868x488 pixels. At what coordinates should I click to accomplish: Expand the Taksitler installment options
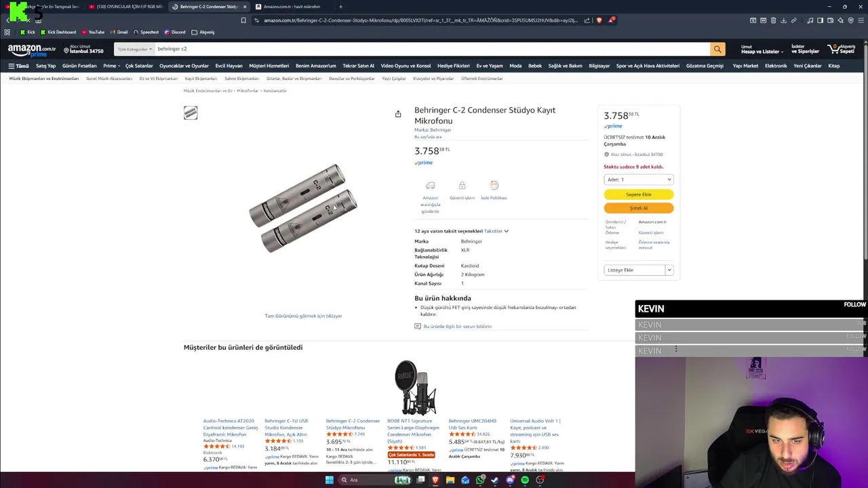tap(496, 231)
